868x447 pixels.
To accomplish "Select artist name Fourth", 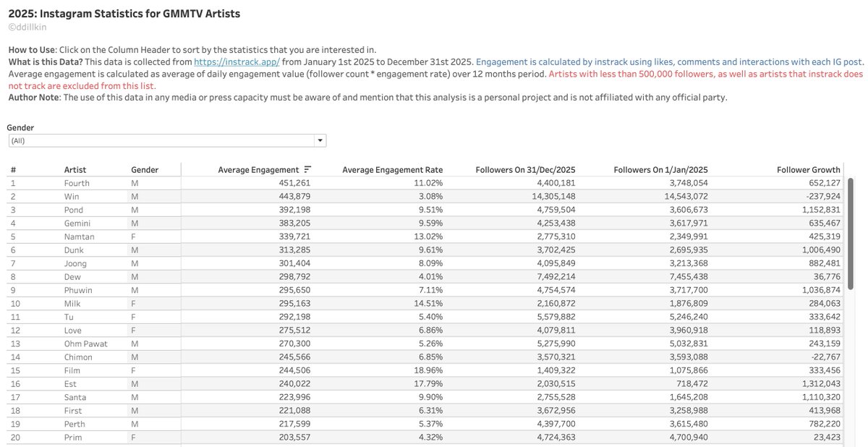I will 77,183.
